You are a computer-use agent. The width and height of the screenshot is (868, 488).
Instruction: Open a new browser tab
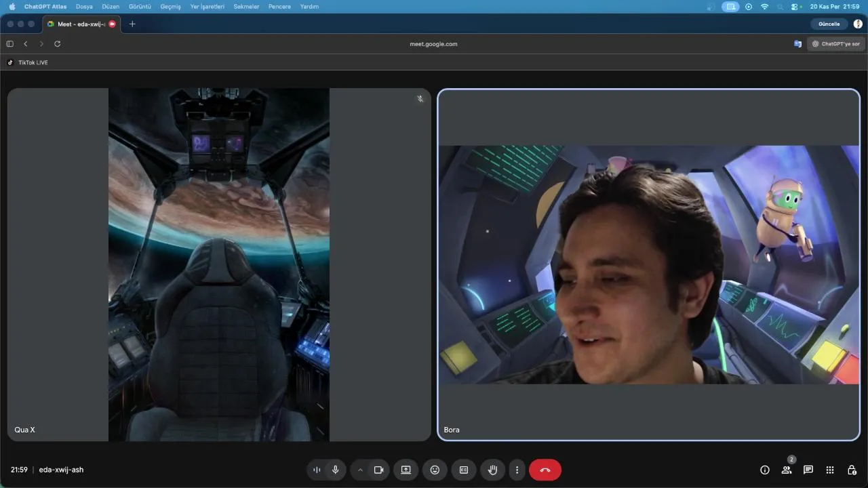coord(132,24)
